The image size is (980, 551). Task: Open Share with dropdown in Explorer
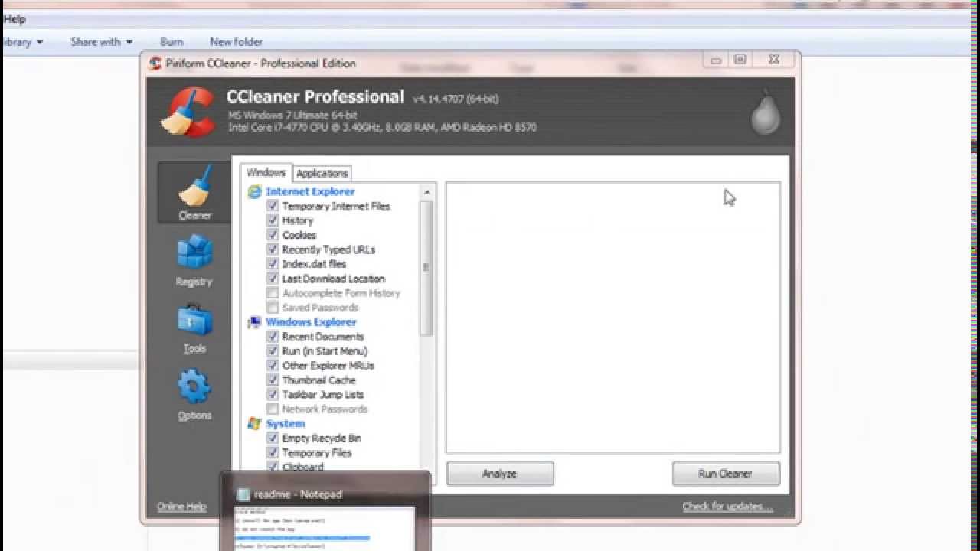[101, 41]
